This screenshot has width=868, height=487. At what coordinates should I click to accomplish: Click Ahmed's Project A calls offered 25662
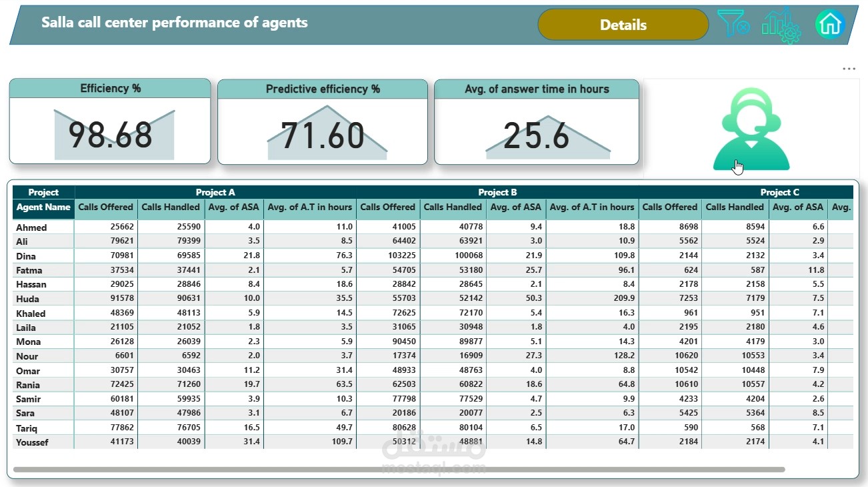[x=121, y=227]
